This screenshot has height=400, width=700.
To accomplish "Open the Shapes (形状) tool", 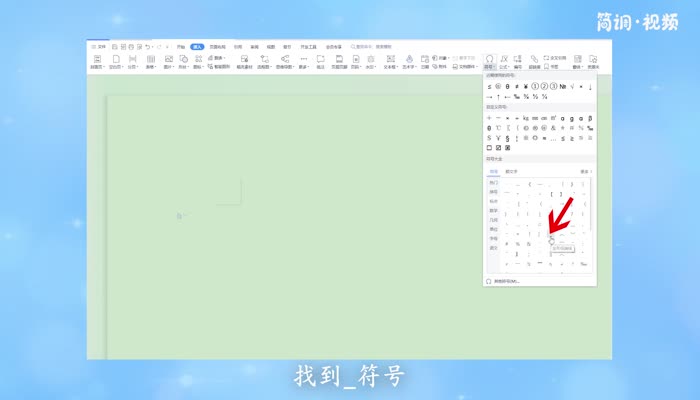I will pos(184,62).
